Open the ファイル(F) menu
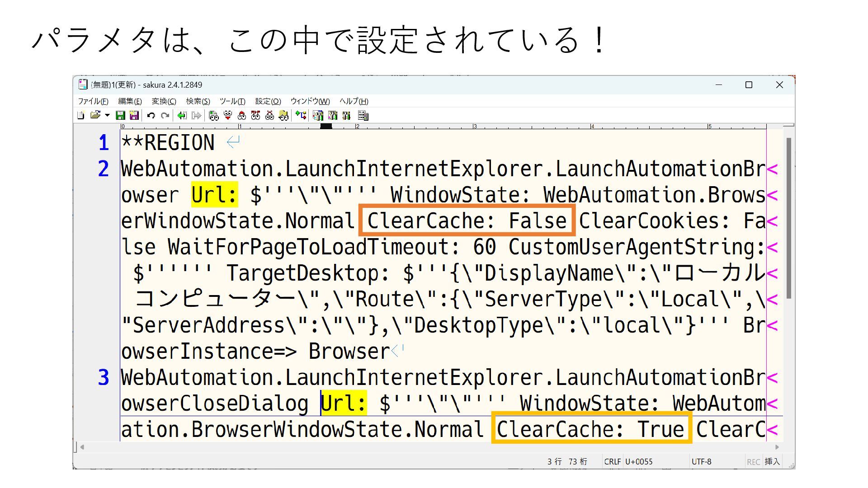Screen dimensions: 868x488 [x=93, y=101]
